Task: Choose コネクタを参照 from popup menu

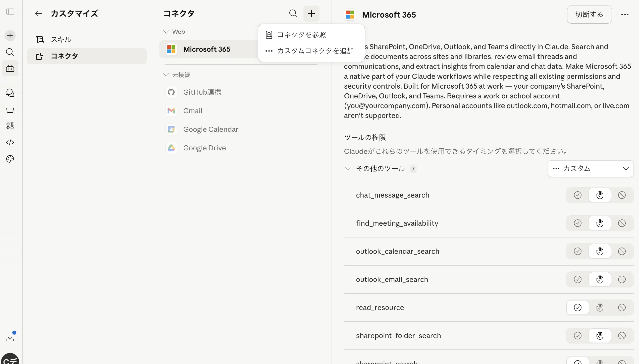Action: point(311,35)
